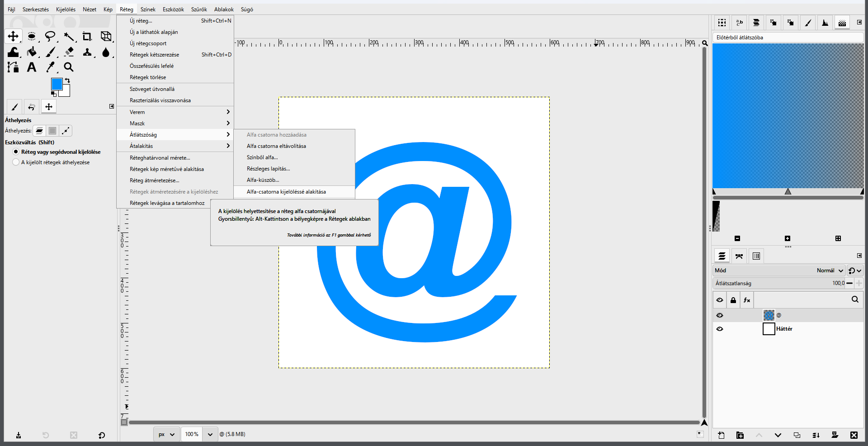The image size is (868, 446).
Task: Select the Fuzzy select wand tool
Action: pos(69,36)
